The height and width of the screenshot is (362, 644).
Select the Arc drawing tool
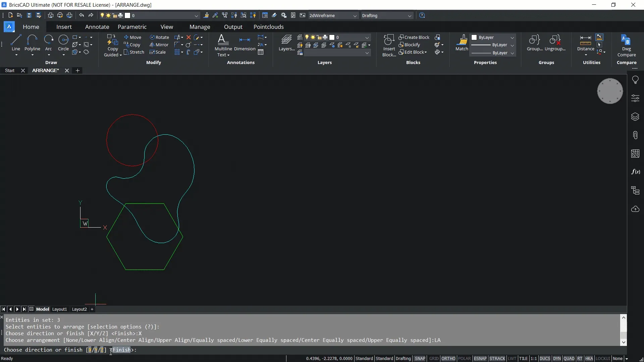48,43
